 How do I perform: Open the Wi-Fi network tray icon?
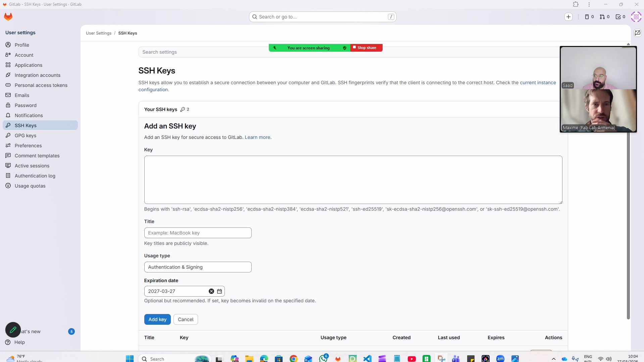point(601,359)
